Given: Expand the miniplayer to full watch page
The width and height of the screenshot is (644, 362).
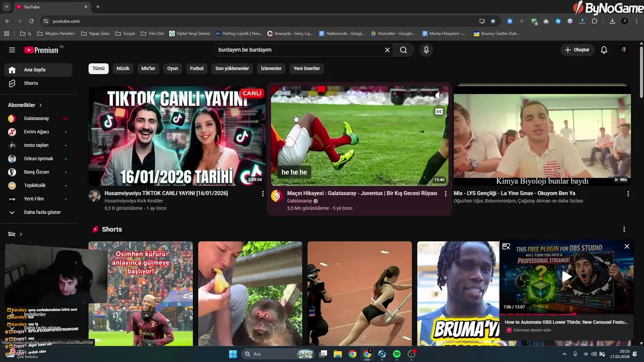Looking at the screenshot, I should [x=506, y=246].
